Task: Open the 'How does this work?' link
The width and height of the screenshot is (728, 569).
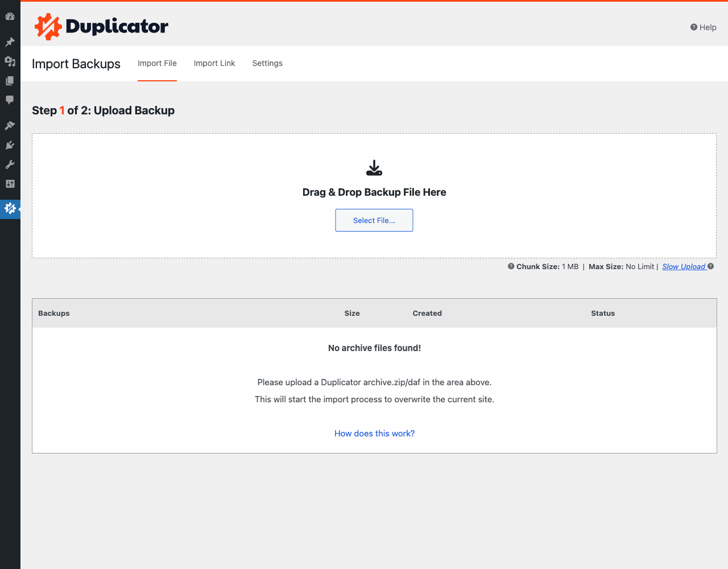Action: tap(374, 434)
